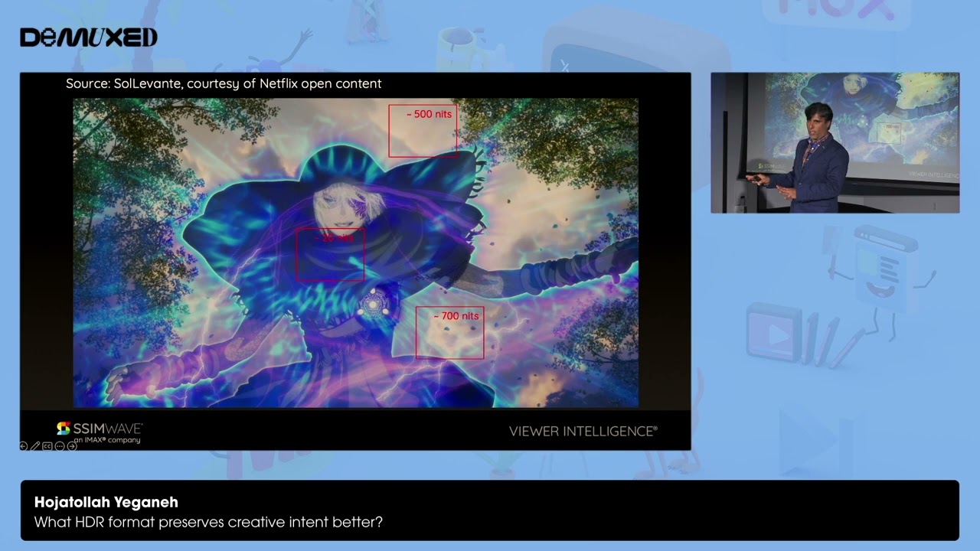Select the pen annotation tool icon

coord(35,446)
